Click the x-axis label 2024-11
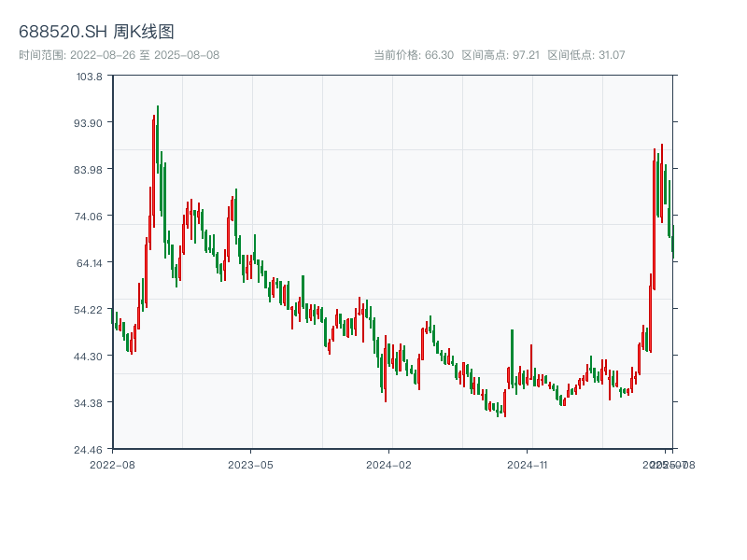747x560 pixels. (527, 465)
